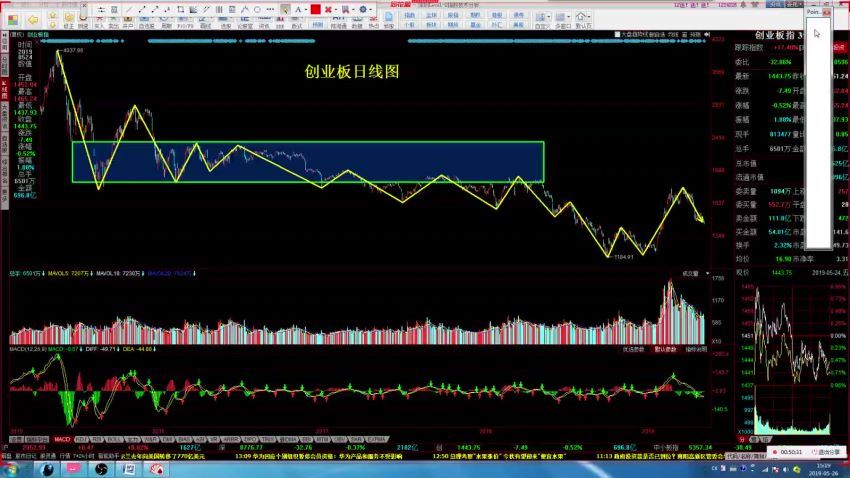Click the taskbar clock showing 2019-05-26
Screen dimensions: 850x478
[823, 469]
